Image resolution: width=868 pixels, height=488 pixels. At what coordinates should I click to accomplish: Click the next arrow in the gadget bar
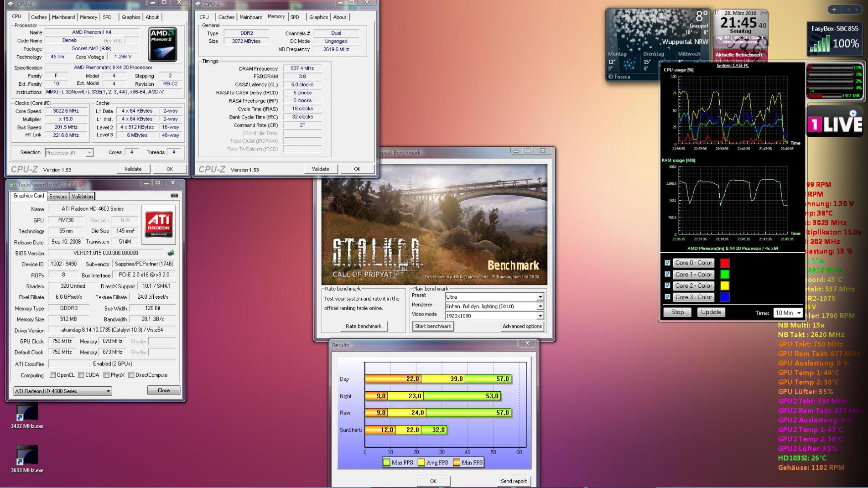pos(856,10)
